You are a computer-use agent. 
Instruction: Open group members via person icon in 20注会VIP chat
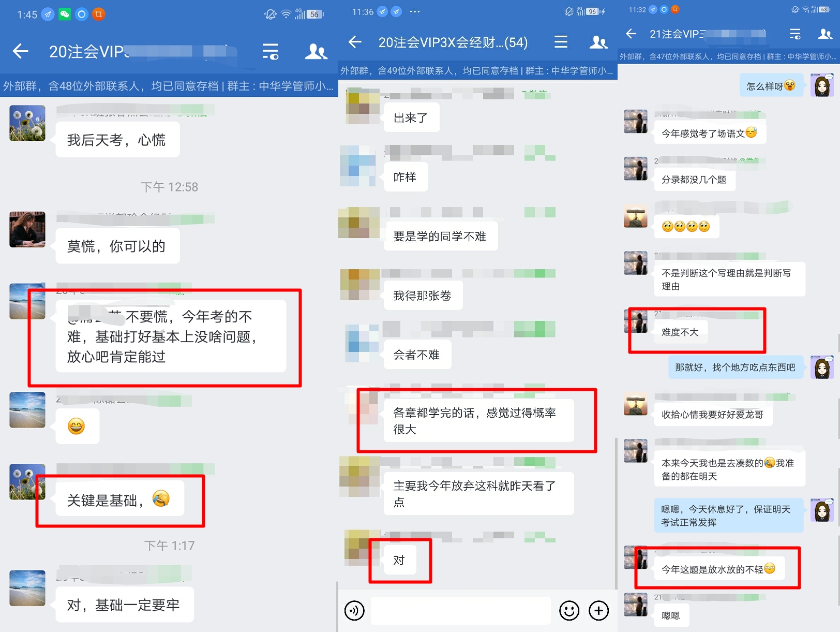click(316, 52)
